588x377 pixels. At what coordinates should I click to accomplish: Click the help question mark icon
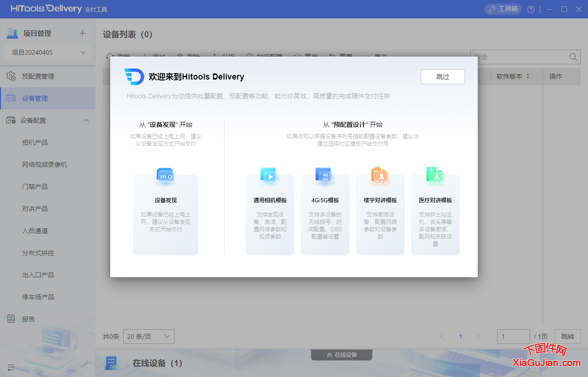tap(531, 9)
